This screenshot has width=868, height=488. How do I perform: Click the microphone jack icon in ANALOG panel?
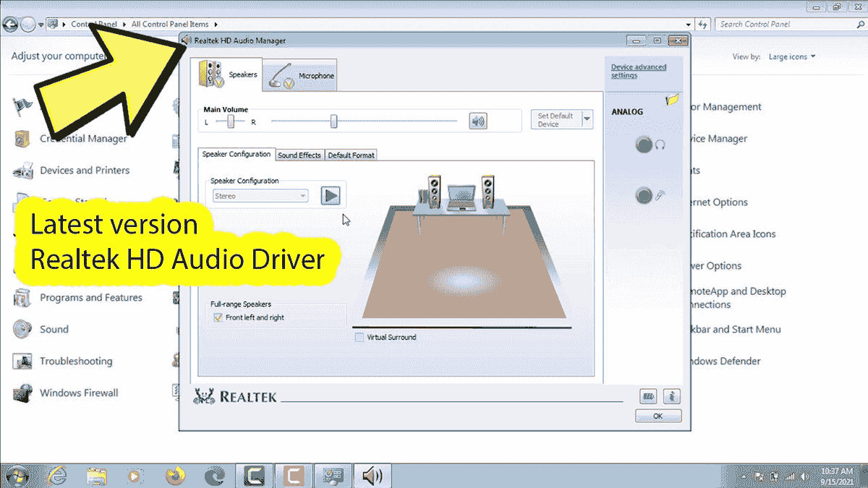pyautogui.click(x=644, y=194)
